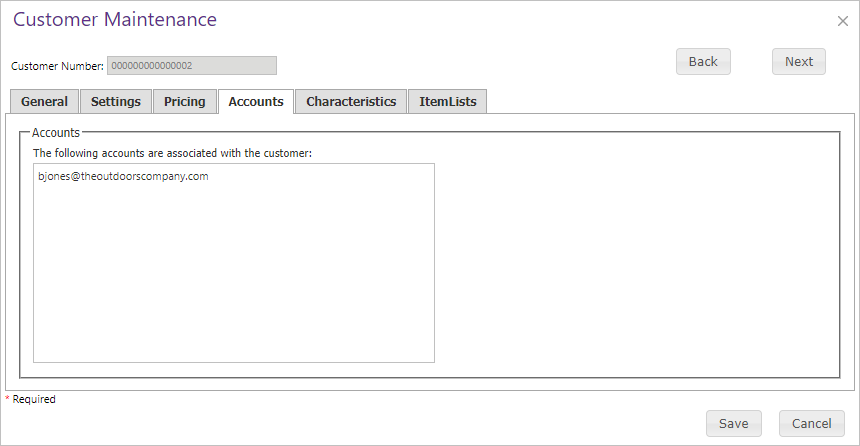Viewport: 860px width, 446px height.
Task: Go to previous customer with Back
Action: pos(703,61)
